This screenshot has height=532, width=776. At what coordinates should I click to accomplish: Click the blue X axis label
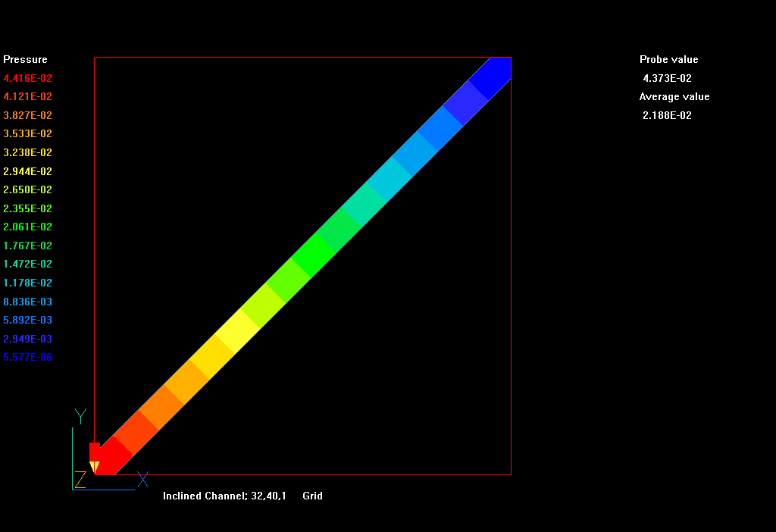[x=142, y=479]
